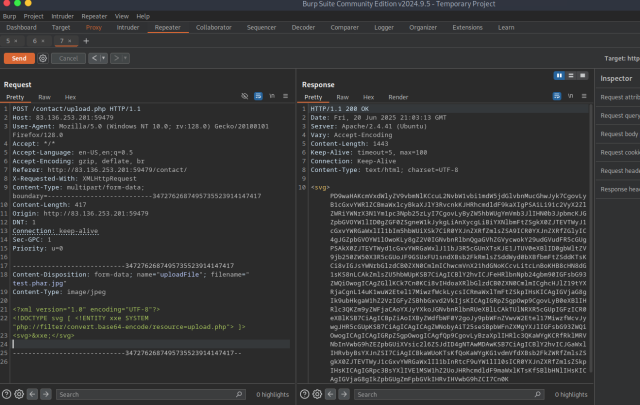640x405 pixels.
Task: Open Response search help icon
Action: pyautogui.click(x=304, y=394)
